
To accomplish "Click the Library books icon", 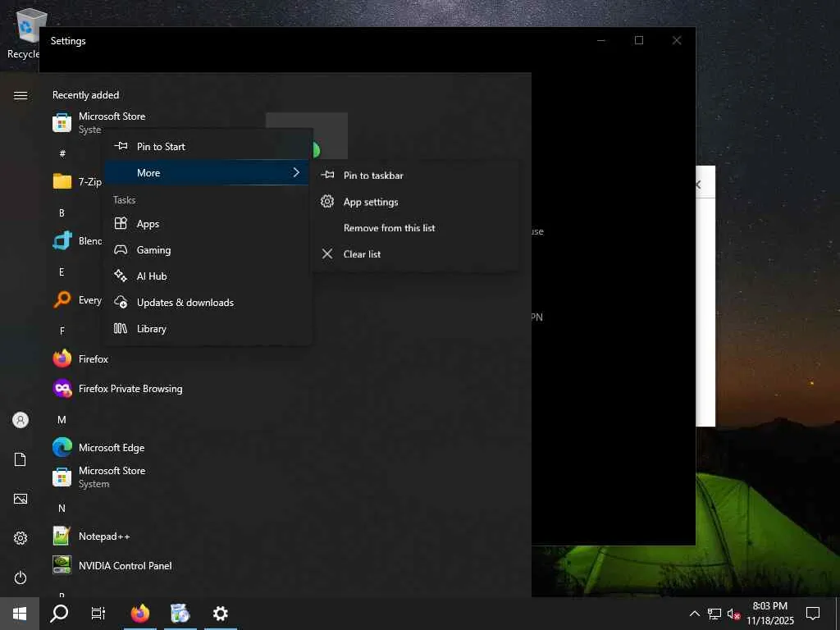I will [121, 328].
